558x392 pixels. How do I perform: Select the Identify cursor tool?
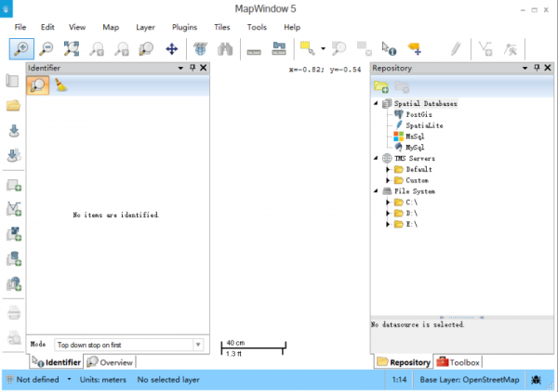point(389,49)
